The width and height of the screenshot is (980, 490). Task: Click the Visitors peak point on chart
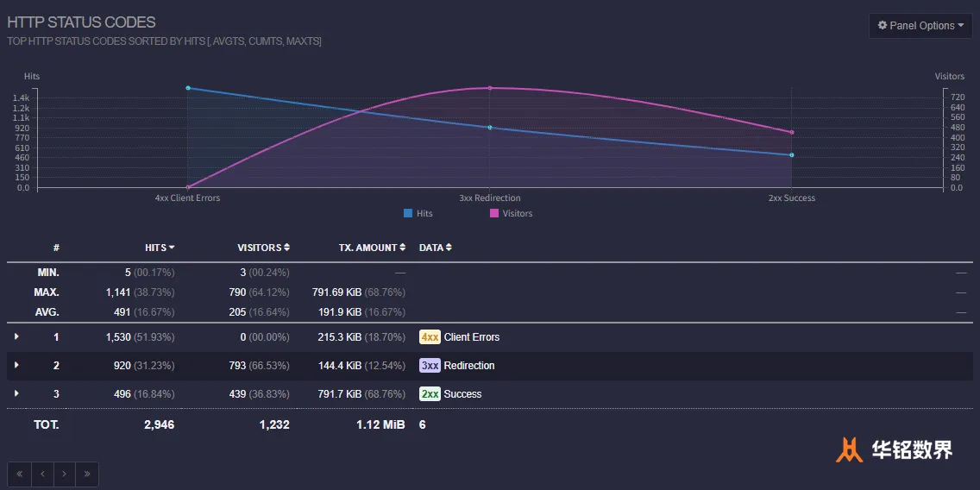(x=490, y=88)
